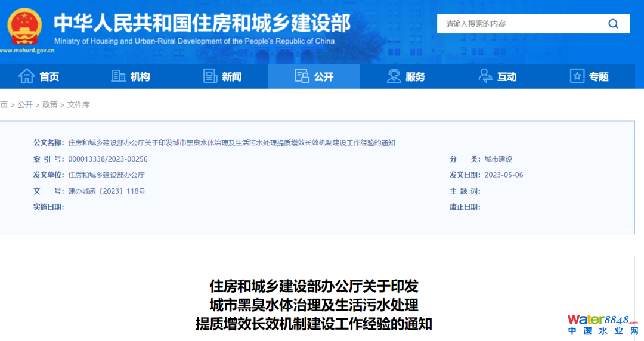The image size is (644, 341).
Task: Click the ministry name title in header
Action: click(202, 23)
